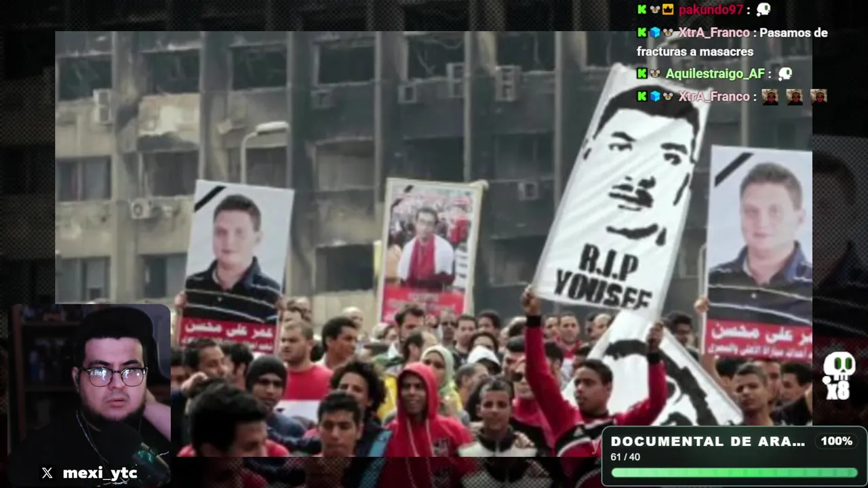Click the '61 / 40' goal count
The height and width of the screenshot is (488, 868).
click(x=625, y=457)
